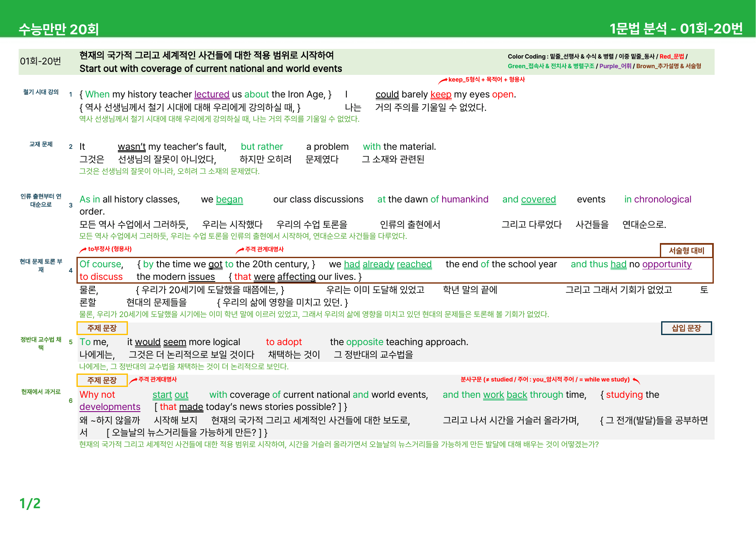Click the green underlined phrase 'work back'
Screen dimensions: 756x535
click(505, 395)
